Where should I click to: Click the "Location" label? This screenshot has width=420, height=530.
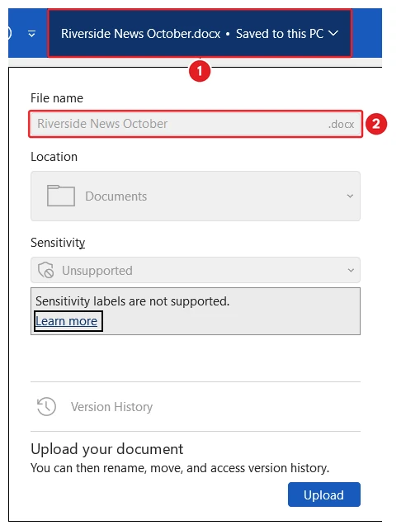click(x=54, y=157)
